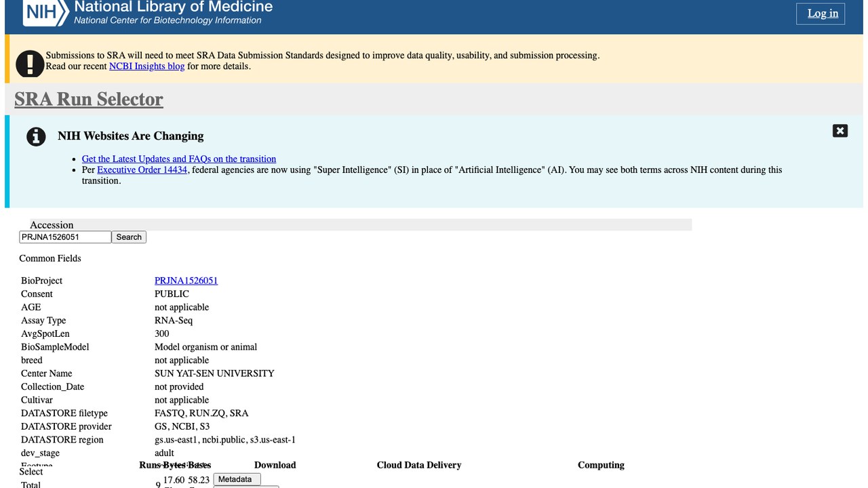Select the DATASTORE region value text
The image size is (868, 488).
click(225, 440)
